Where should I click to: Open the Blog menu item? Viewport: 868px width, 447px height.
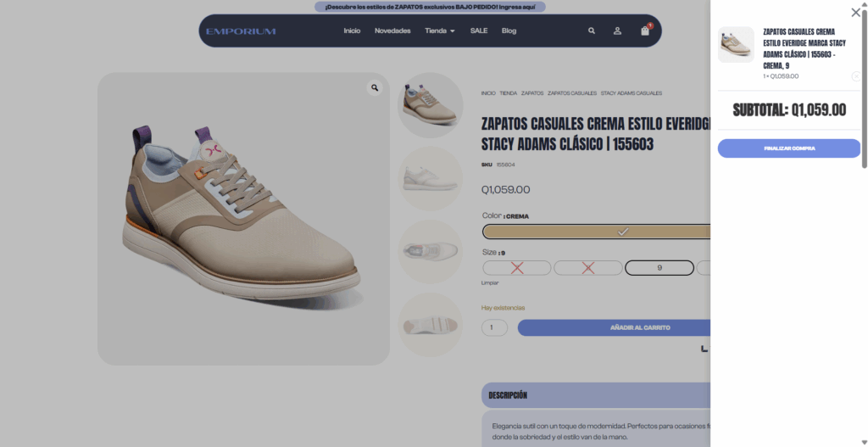(x=509, y=31)
